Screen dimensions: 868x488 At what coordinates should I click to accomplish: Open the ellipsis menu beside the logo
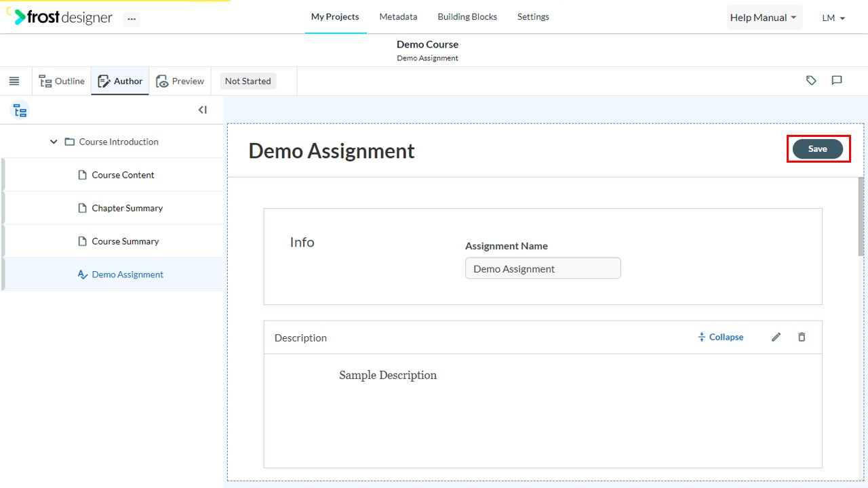[x=132, y=19]
